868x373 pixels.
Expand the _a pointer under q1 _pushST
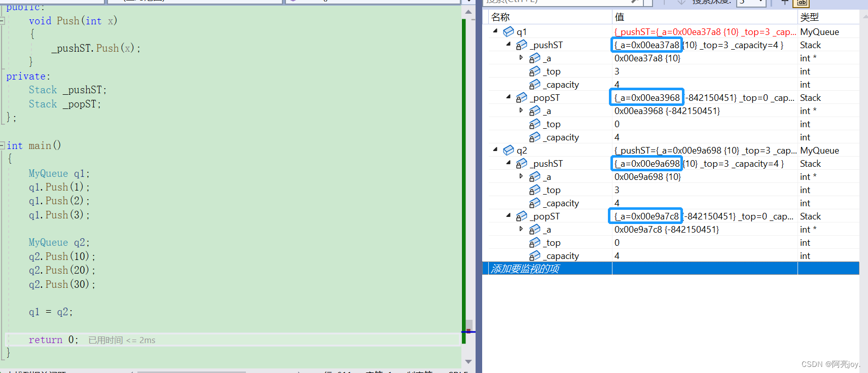coord(521,58)
